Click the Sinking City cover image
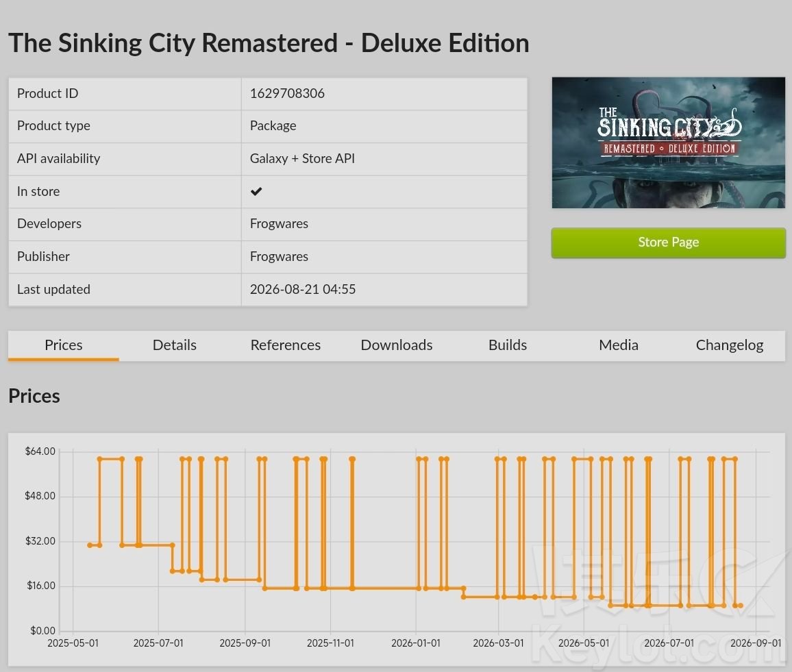The image size is (792, 672). pos(668,142)
